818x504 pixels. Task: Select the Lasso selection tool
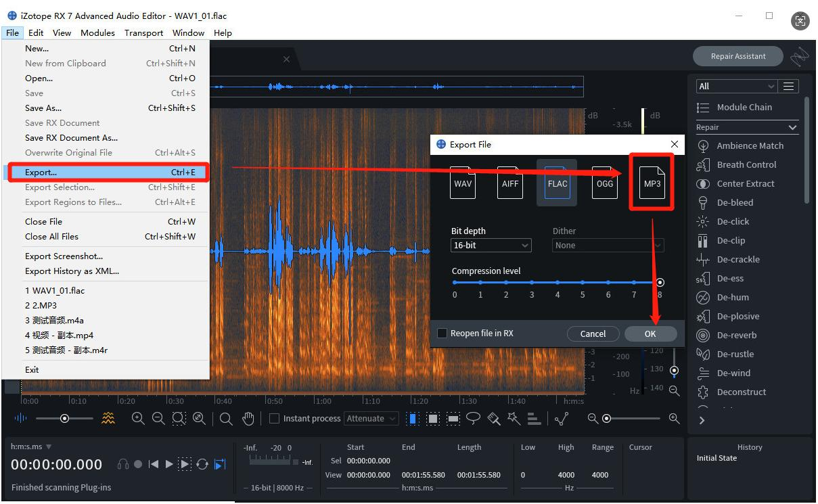click(x=473, y=419)
